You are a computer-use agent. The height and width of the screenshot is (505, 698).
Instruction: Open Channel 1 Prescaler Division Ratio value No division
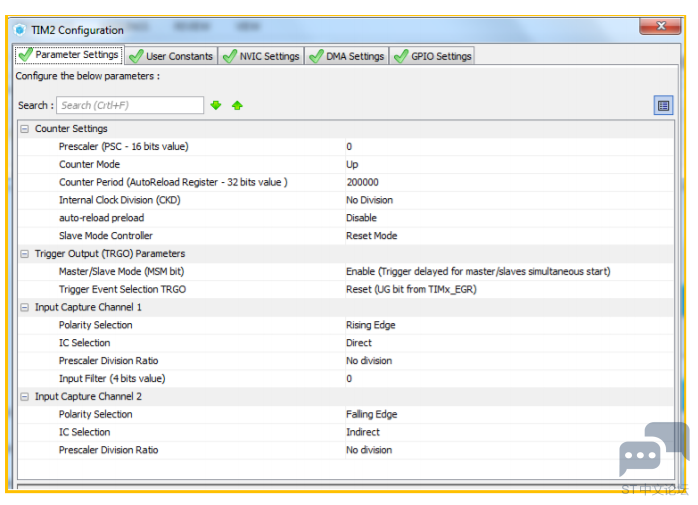tap(369, 361)
